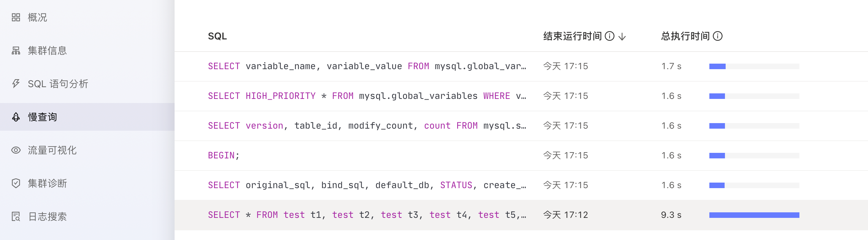Open the BEGIN; slow query row
868x240 pixels.
coord(224,155)
